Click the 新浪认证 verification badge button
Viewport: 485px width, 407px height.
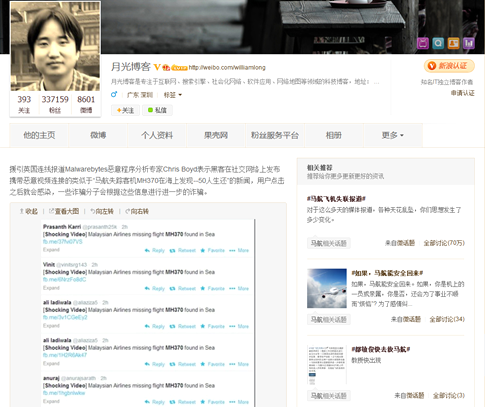coord(449,66)
